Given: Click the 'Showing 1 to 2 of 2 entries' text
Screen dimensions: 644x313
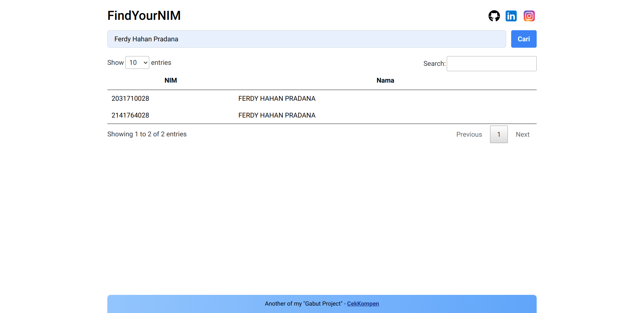Looking at the screenshot, I should 147,134.
